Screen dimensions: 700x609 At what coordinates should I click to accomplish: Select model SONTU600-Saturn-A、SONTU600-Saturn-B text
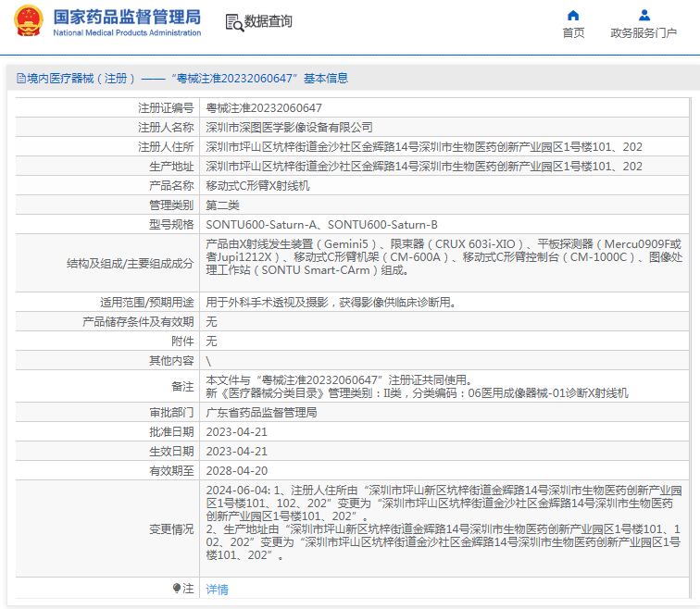coord(321,224)
